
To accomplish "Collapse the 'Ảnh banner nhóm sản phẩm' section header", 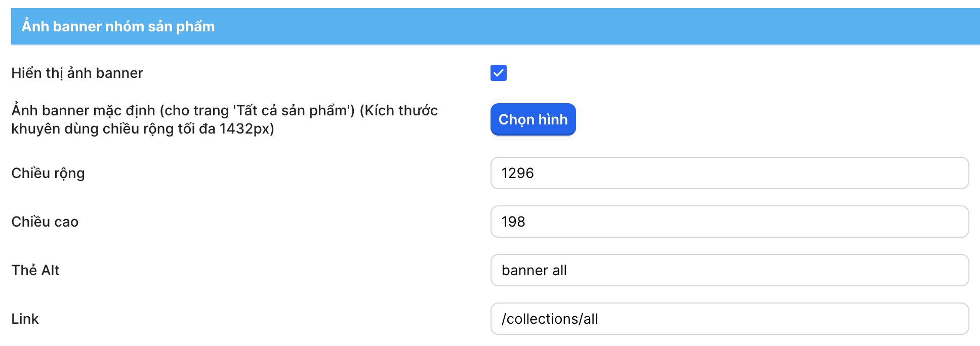I will pos(118,26).
